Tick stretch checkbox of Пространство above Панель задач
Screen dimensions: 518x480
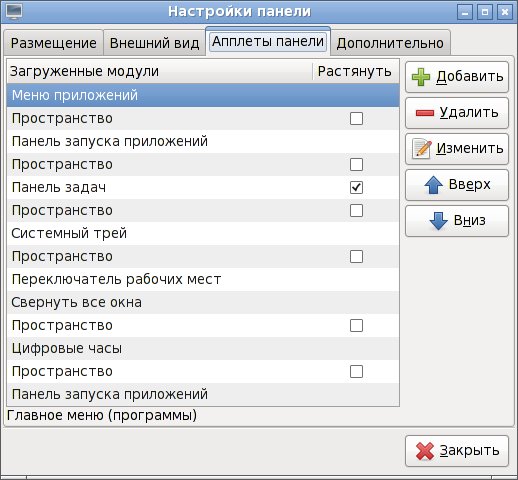click(356, 164)
